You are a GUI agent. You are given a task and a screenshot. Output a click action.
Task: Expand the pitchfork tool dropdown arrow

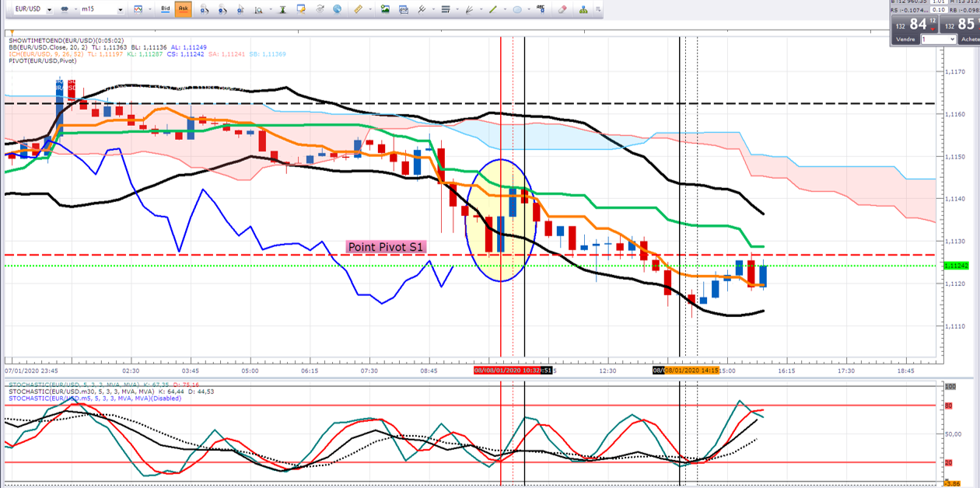(x=433, y=9)
